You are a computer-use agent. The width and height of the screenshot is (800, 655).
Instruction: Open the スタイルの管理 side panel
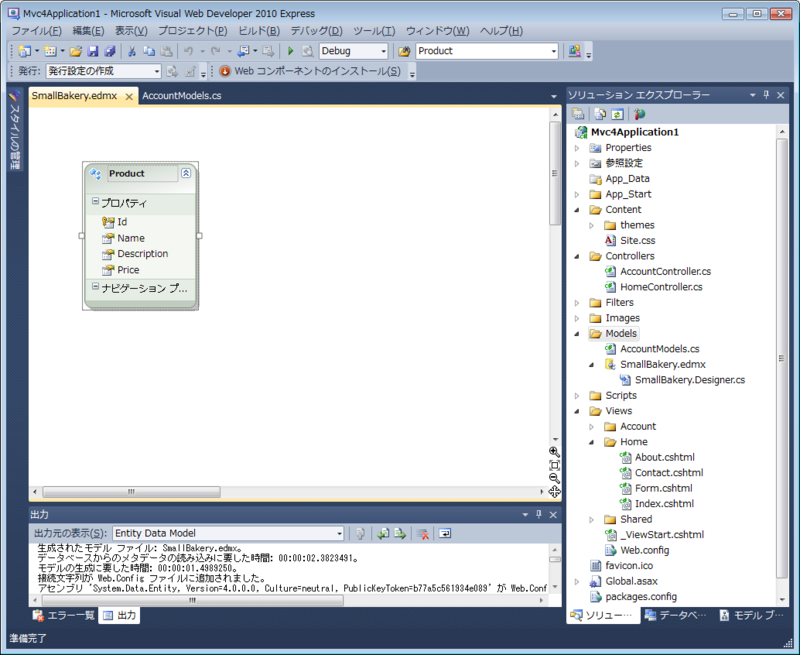point(14,130)
